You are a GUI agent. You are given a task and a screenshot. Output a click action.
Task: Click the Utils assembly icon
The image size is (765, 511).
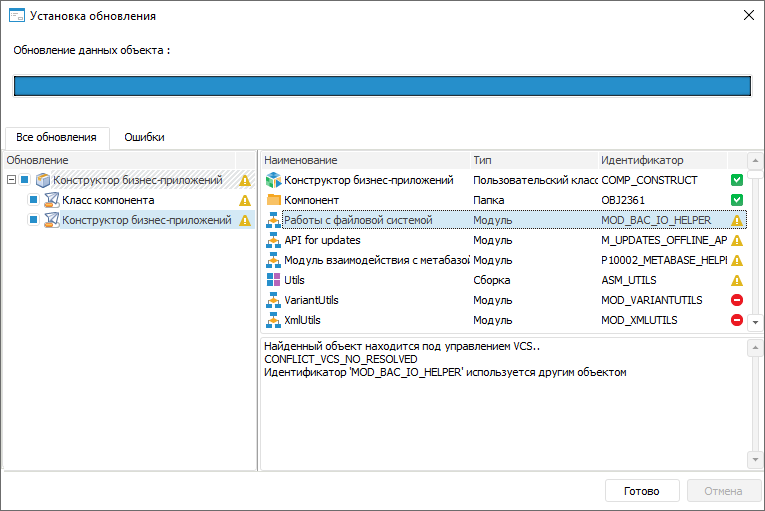pyautogui.click(x=273, y=280)
